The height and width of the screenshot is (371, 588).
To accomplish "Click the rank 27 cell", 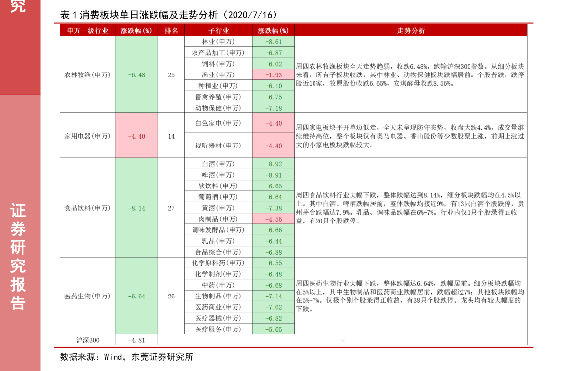I will (x=171, y=208).
